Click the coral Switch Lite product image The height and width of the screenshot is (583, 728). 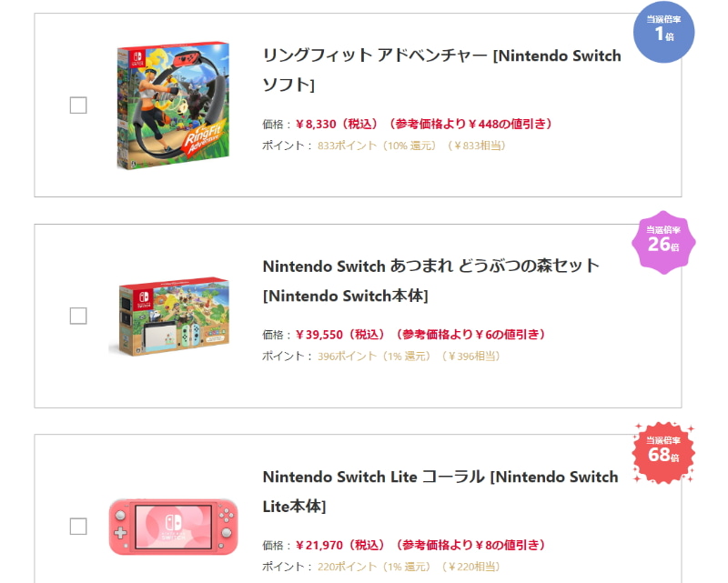pos(173,527)
